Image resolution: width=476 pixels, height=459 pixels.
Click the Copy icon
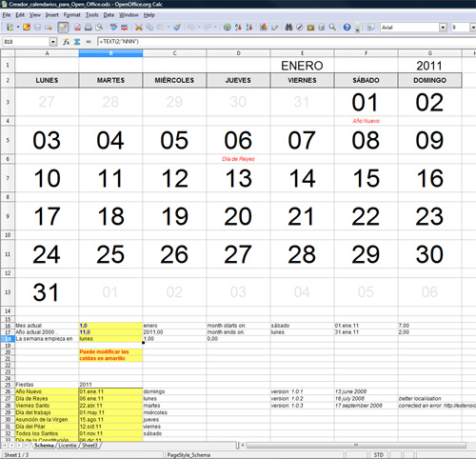point(149,28)
